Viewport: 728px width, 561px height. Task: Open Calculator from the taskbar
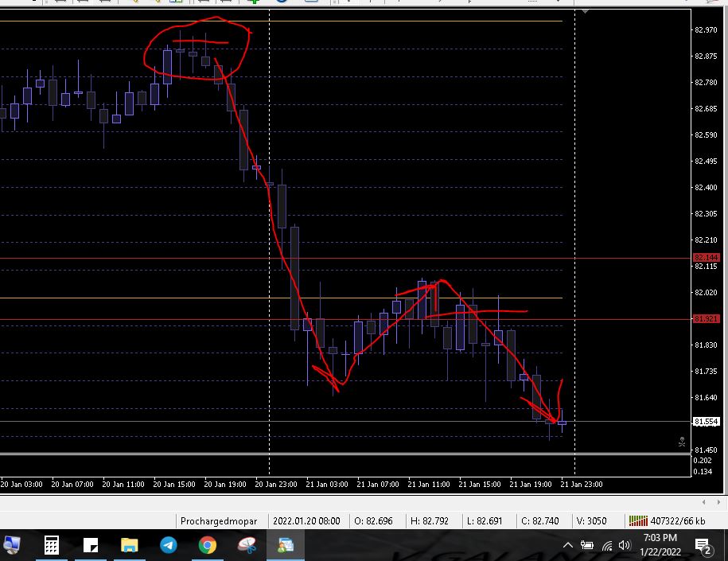(51, 545)
